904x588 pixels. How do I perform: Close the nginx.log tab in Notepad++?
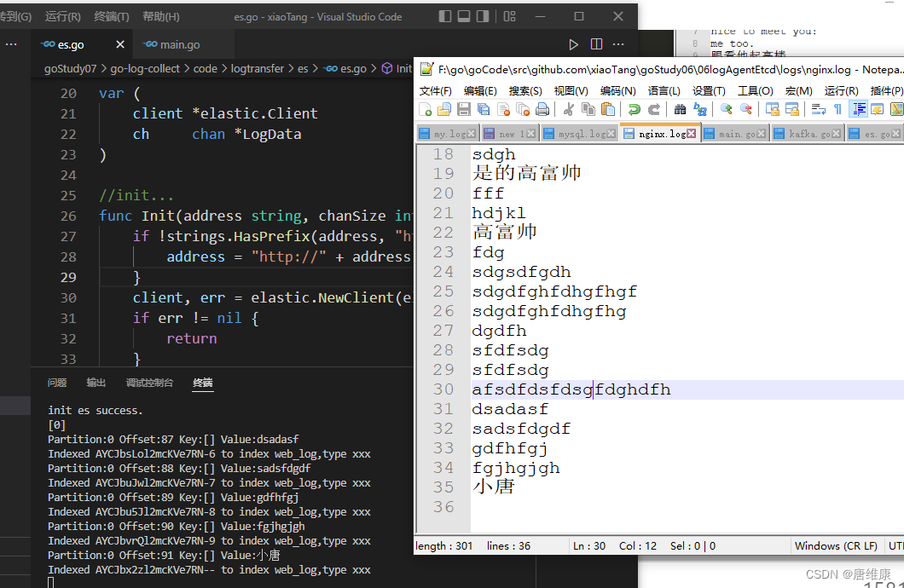pyautogui.click(x=693, y=134)
